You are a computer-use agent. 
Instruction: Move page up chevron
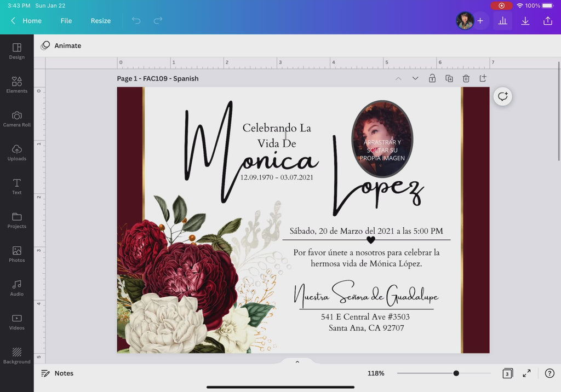coord(398,78)
